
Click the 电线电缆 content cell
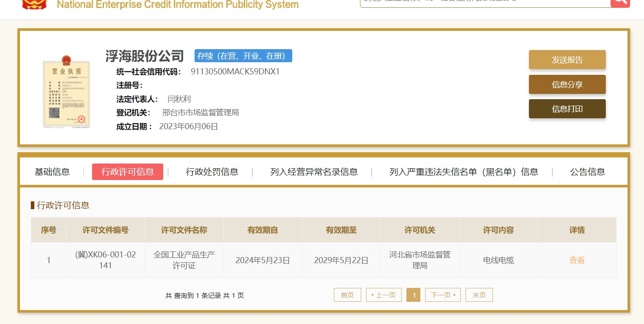point(499,260)
